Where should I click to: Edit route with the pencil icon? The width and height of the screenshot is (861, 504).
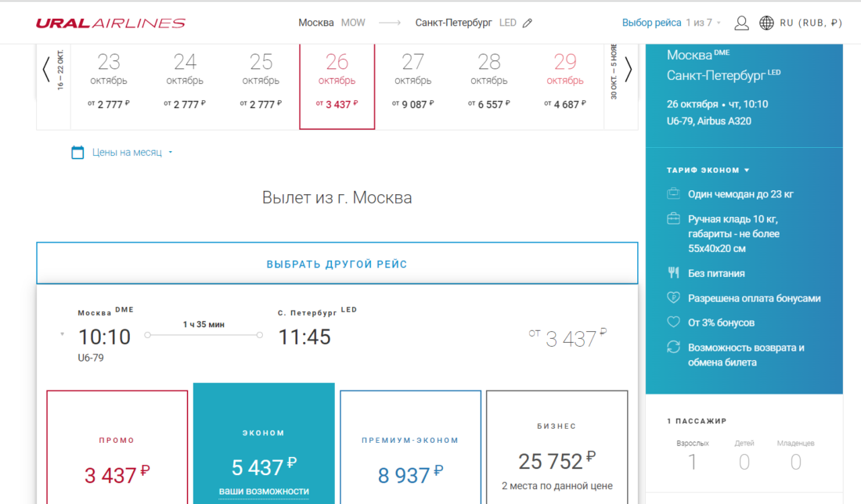(528, 23)
